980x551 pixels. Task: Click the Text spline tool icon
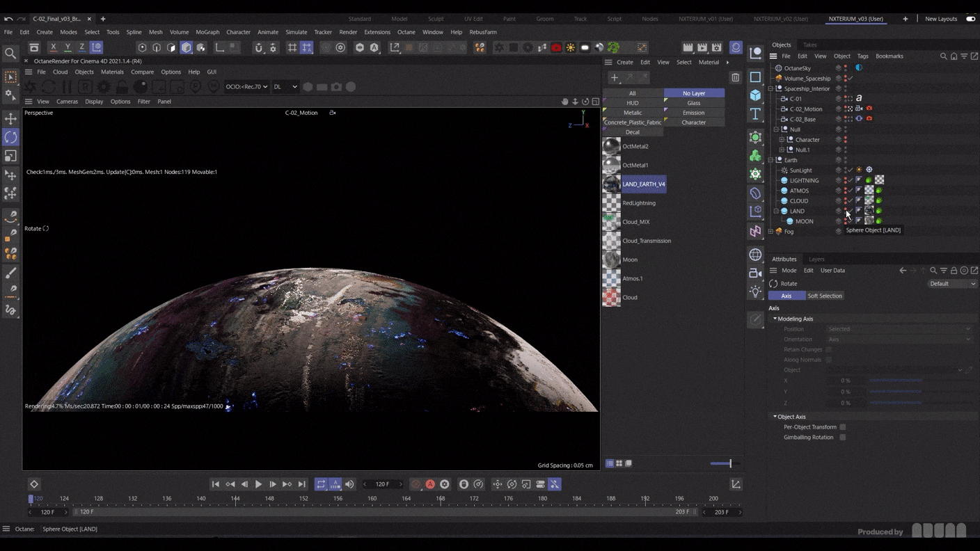755,114
